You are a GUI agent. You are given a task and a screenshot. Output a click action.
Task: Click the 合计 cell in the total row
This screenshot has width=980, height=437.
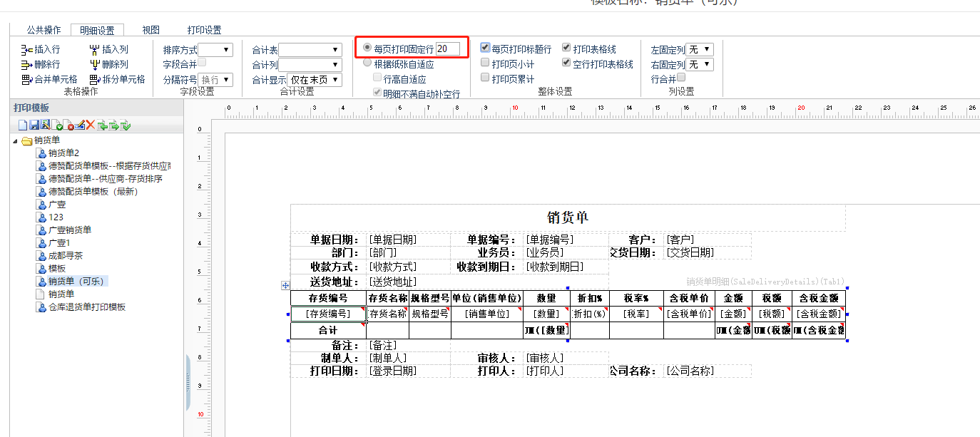click(x=328, y=330)
